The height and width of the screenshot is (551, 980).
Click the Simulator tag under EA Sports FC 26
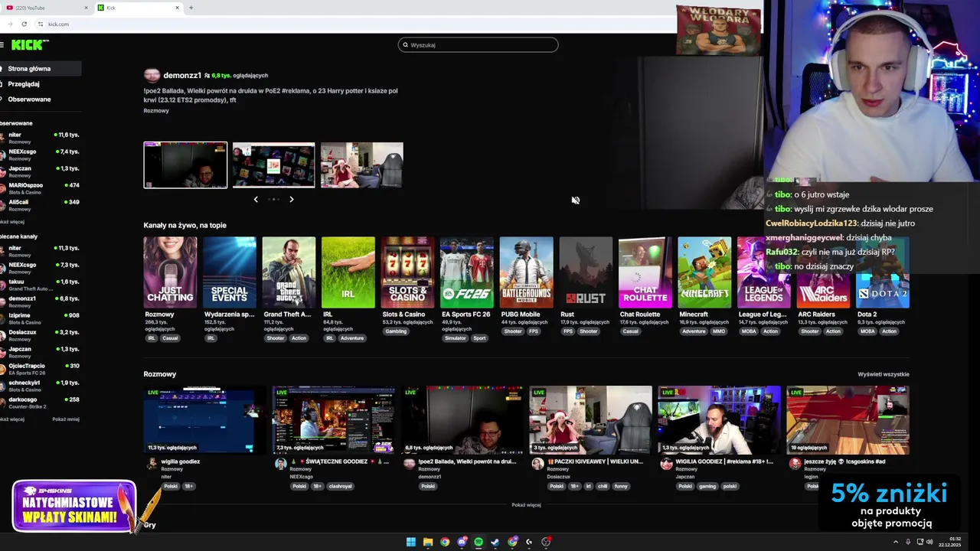pyautogui.click(x=456, y=338)
